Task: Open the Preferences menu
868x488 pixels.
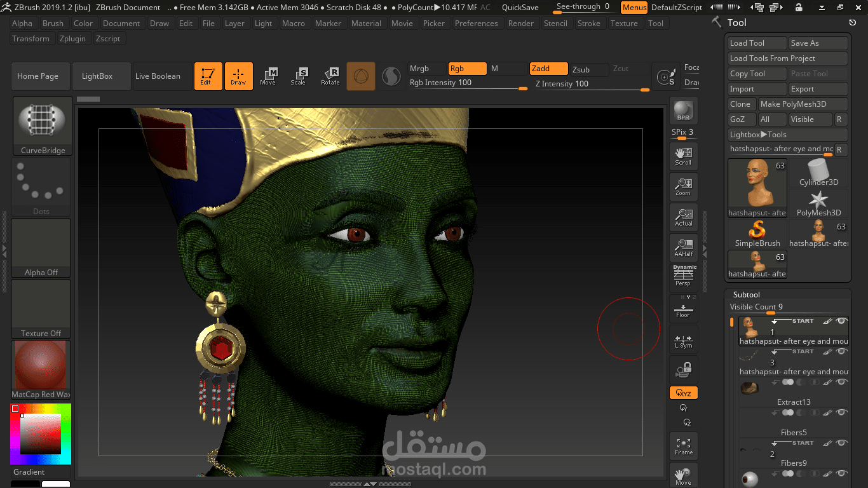Action: (x=476, y=24)
